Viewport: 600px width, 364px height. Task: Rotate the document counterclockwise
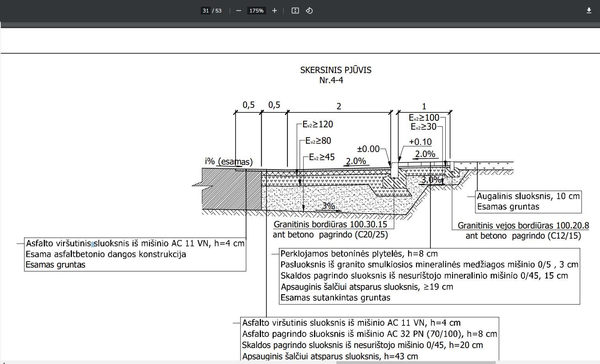309,11
